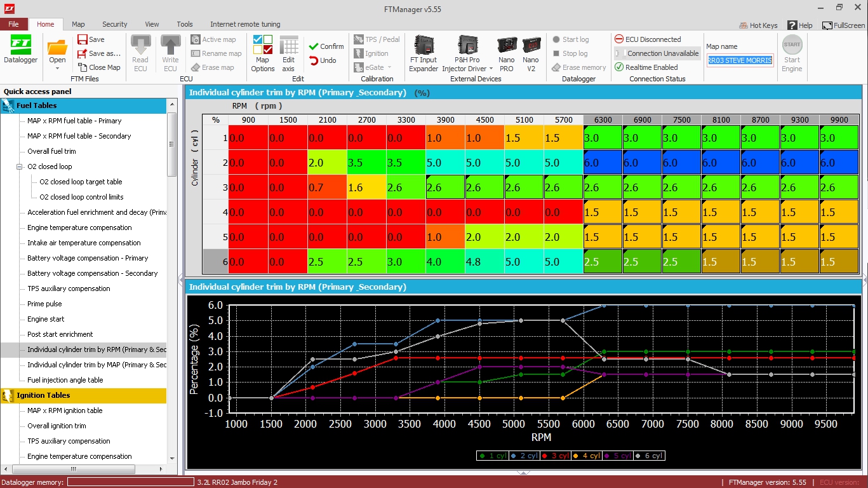Click the Undo icon
The image size is (868, 488).
pos(323,60)
